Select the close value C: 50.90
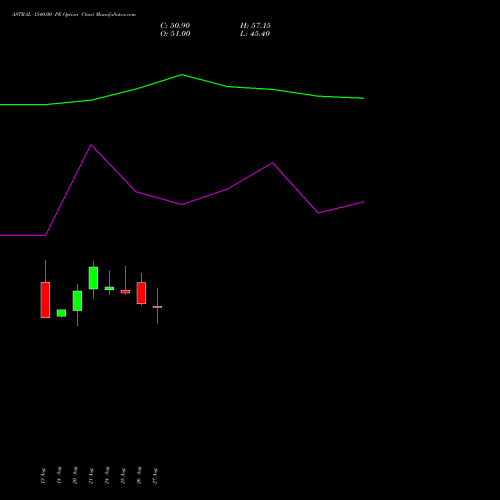The image size is (500, 500). click(x=175, y=26)
